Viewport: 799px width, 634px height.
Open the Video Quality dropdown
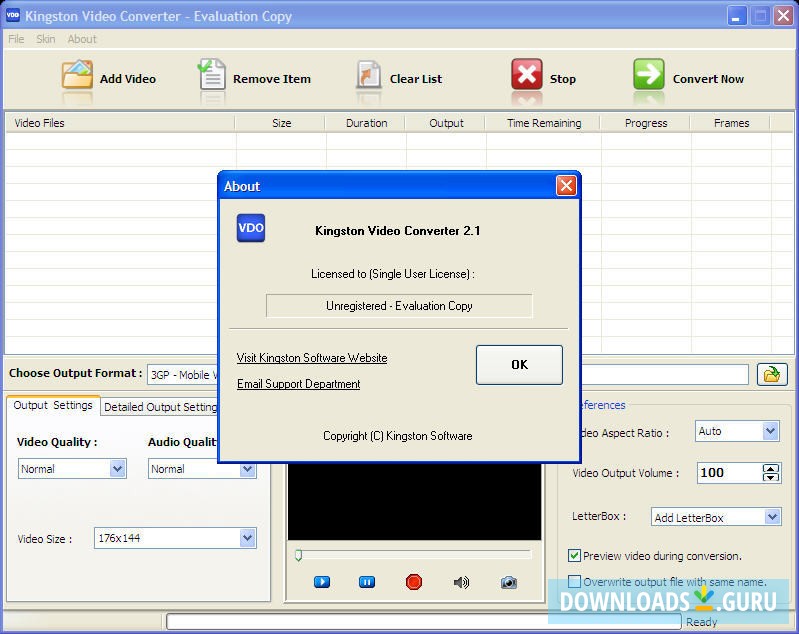117,468
